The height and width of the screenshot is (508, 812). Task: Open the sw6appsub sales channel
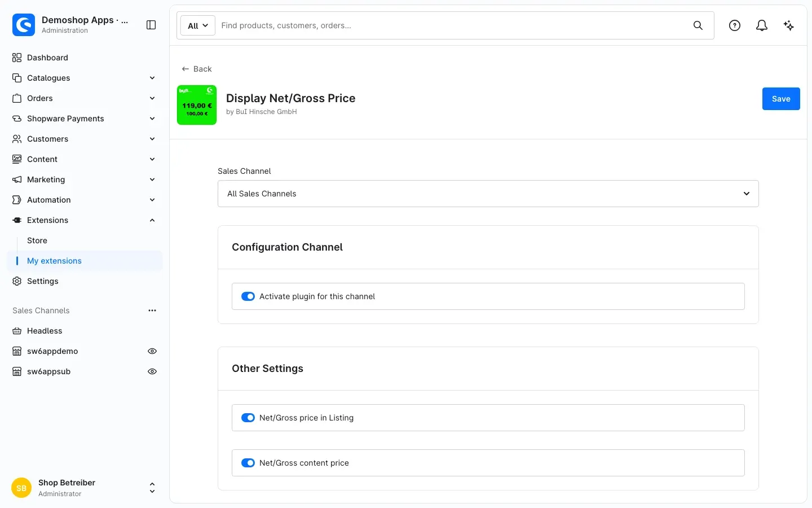click(x=49, y=371)
